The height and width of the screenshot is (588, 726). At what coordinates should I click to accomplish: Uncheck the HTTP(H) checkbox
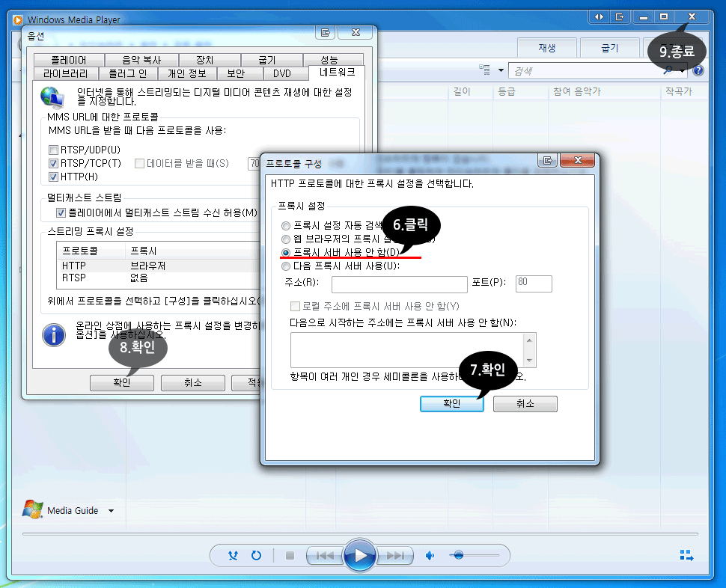coord(53,177)
